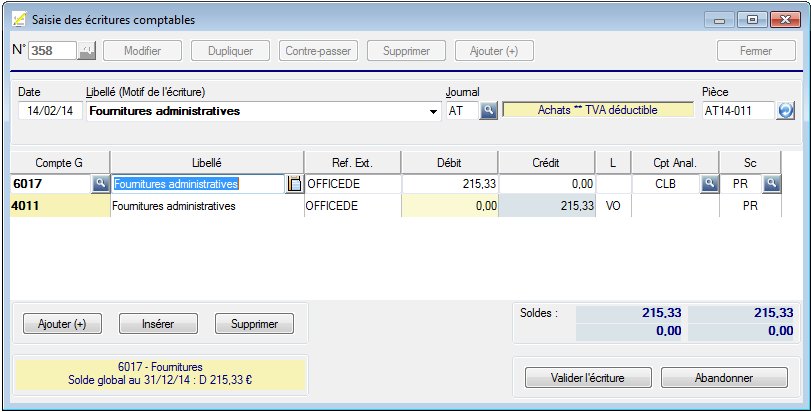Image resolution: width=811 pixels, height=412 pixels.
Task: Click the Débit column header
Action: click(x=449, y=163)
